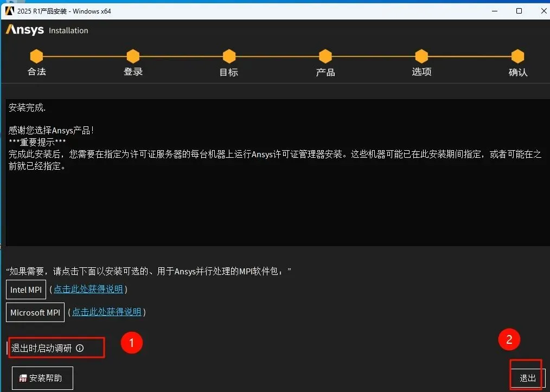Click the PDF icon in 安装帮助 button
This screenshot has height=392, width=550.
tap(23, 378)
